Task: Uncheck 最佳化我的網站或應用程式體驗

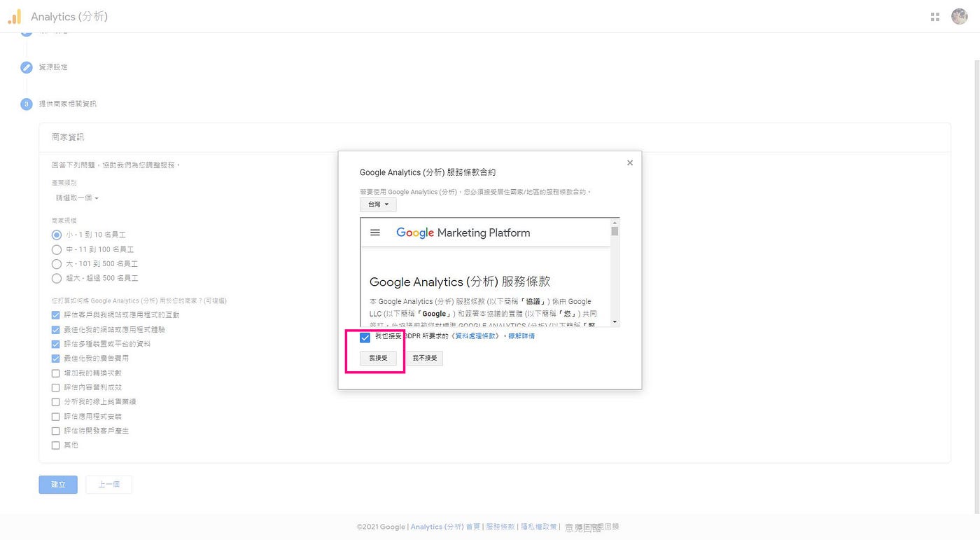Action: (x=56, y=329)
